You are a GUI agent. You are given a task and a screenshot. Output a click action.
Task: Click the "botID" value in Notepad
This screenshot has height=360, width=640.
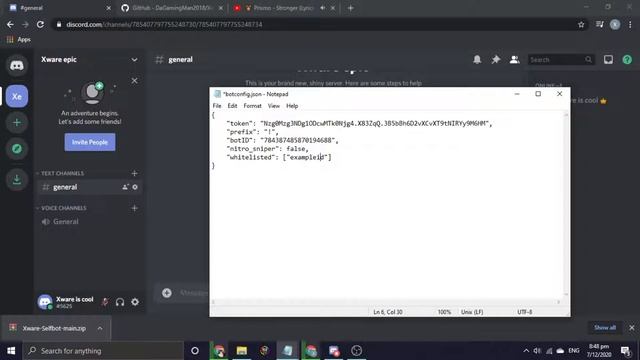pyautogui.click(x=298, y=140)
